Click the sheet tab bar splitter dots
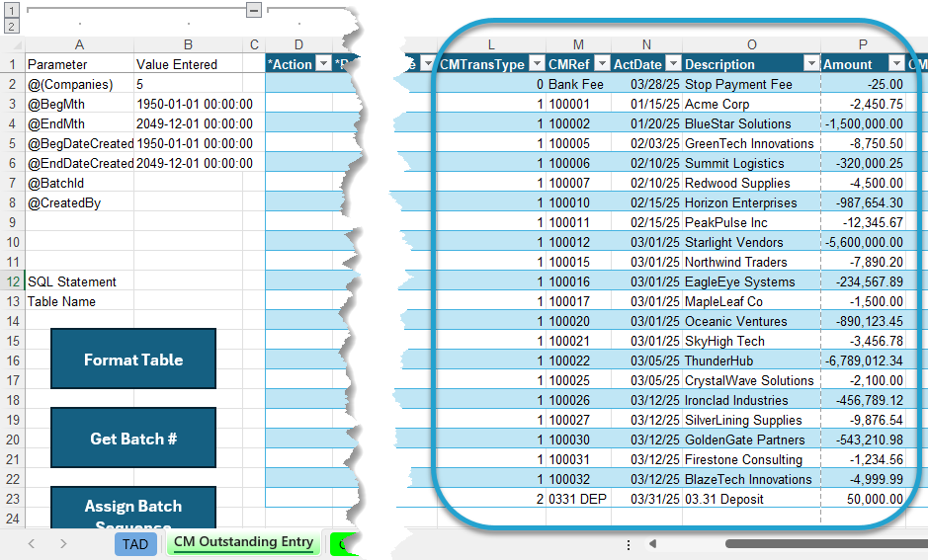The height and width of the screenshot is (560, 928). point(629,544)
